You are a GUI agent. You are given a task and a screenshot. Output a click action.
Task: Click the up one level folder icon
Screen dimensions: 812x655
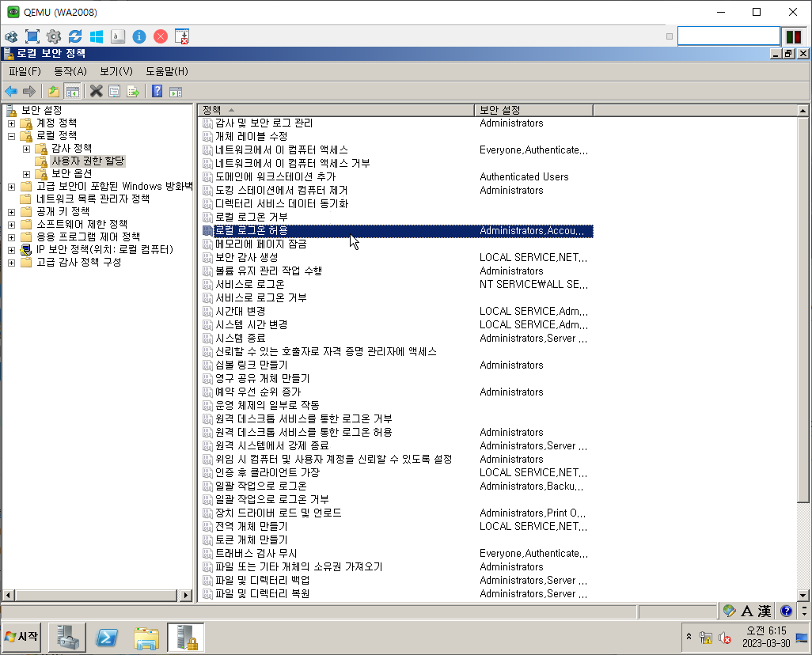(53, 92)
